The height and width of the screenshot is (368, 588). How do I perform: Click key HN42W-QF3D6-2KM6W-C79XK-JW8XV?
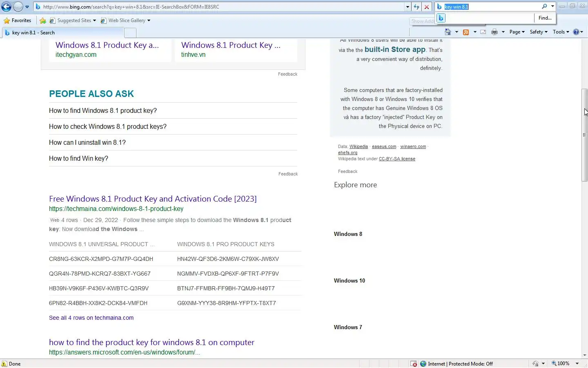[x=228, y=259]
